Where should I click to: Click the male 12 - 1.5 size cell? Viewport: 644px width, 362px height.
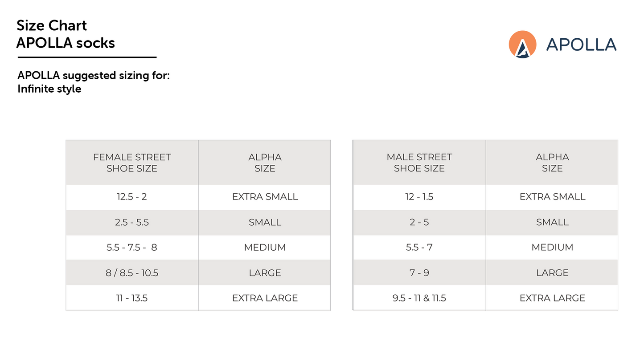tap(419, 197)
